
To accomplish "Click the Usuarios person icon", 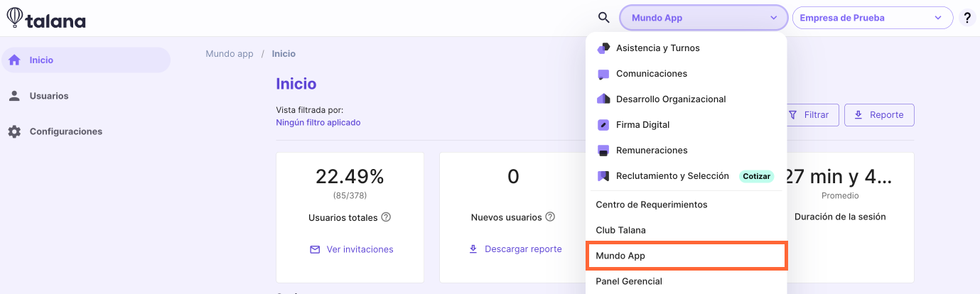I will click(x=14, y=96).
